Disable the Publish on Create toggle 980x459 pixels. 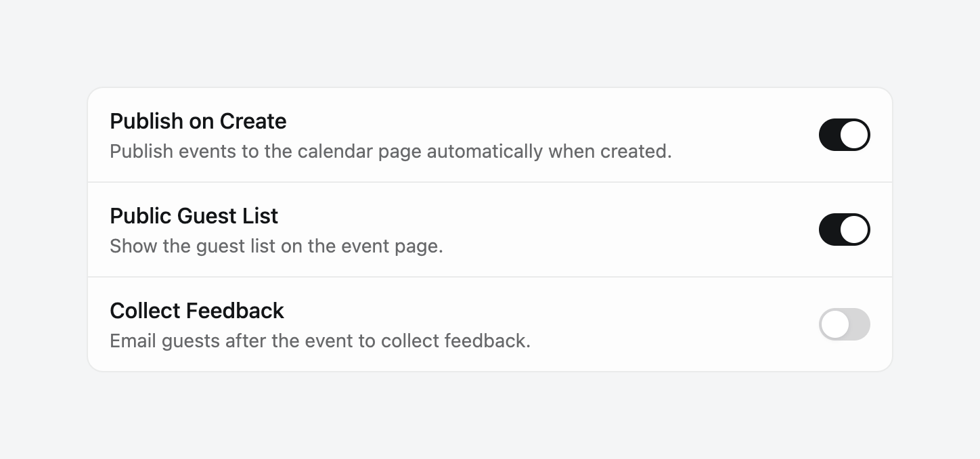tap(844, 135)
